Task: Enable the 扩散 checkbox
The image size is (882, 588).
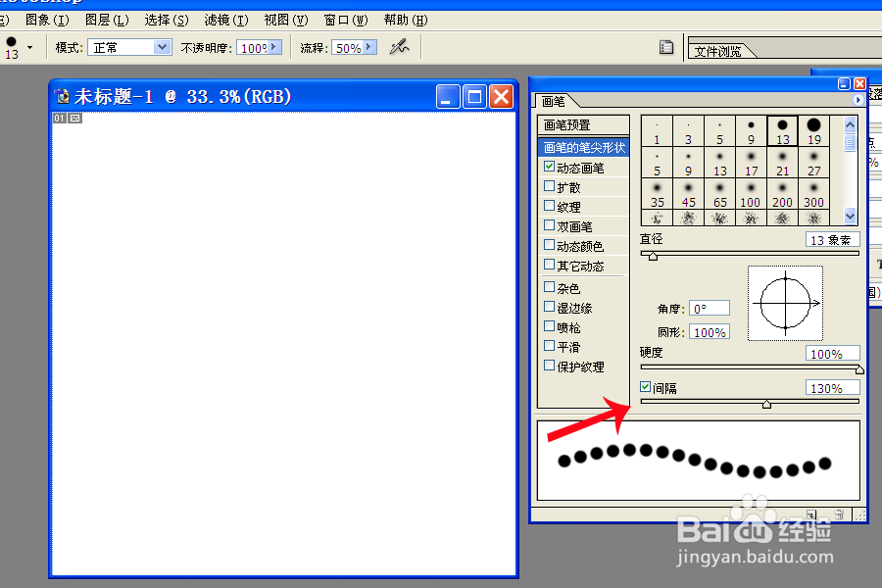Action: click(550, 185)
